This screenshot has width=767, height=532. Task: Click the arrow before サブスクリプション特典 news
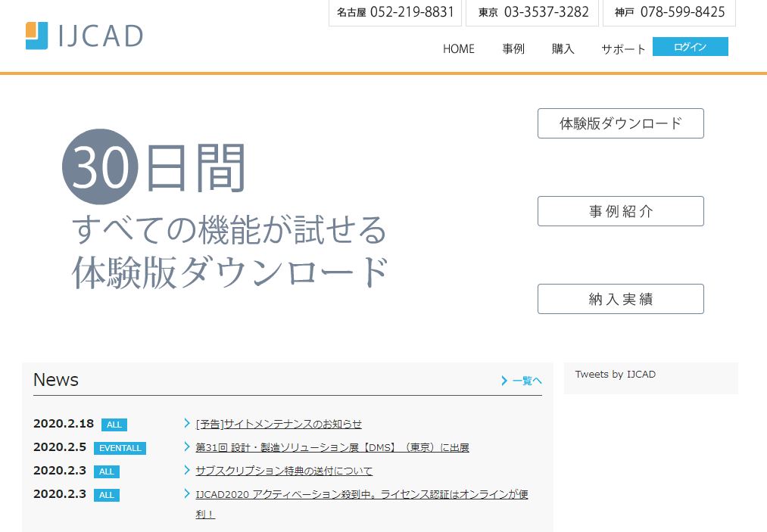click(x=187, y=470)
